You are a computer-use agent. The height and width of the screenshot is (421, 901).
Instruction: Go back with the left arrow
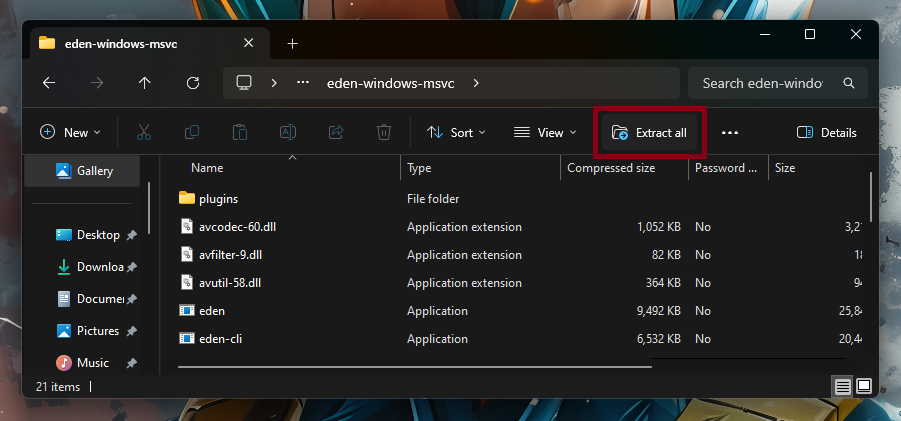49,83
